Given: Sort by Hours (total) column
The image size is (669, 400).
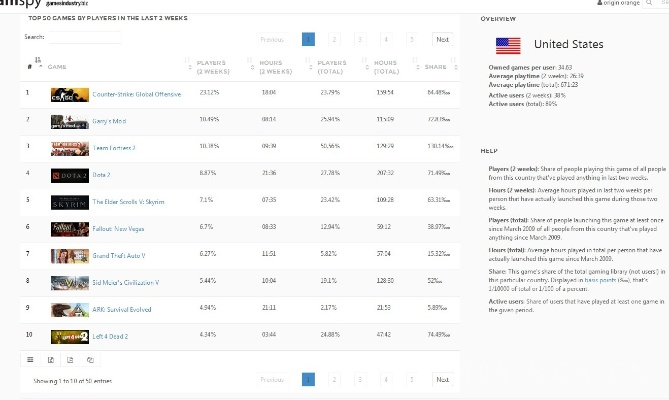Looking at the screenshot, I should point(386,67).
